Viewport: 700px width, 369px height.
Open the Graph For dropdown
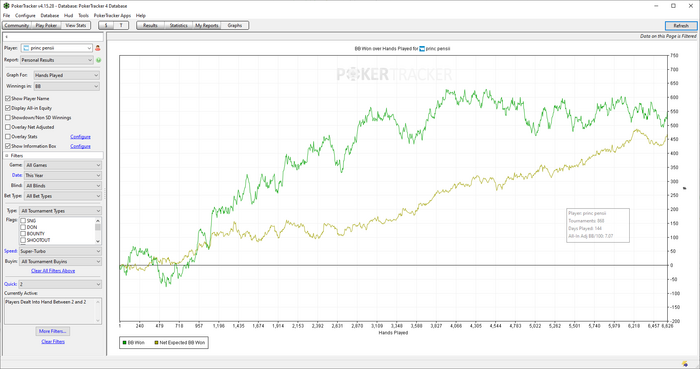67,75
